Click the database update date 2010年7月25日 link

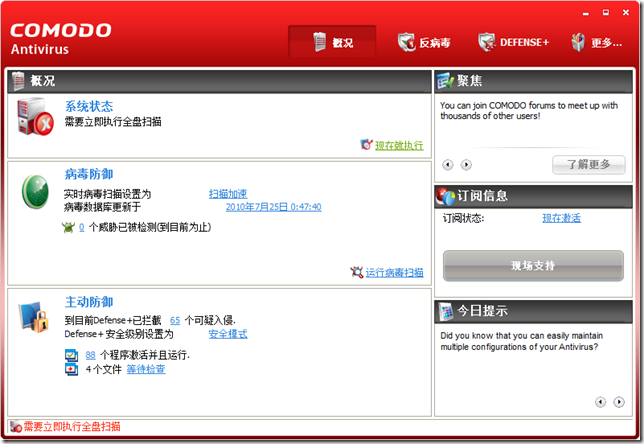tap(274, 207)
